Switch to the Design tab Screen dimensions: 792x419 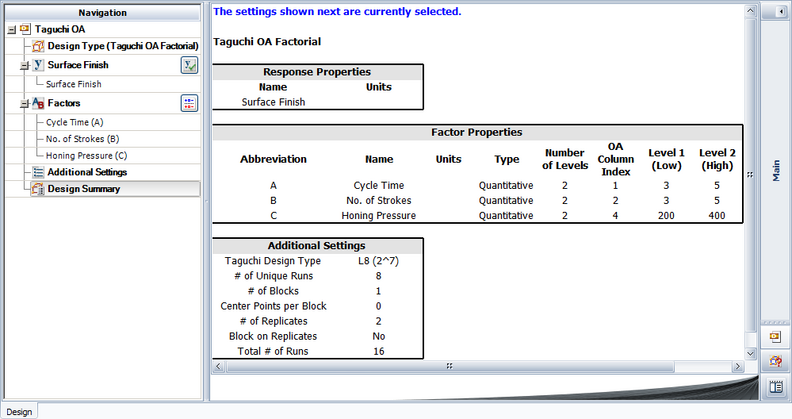pyautogui.click(x=19, y=411)
